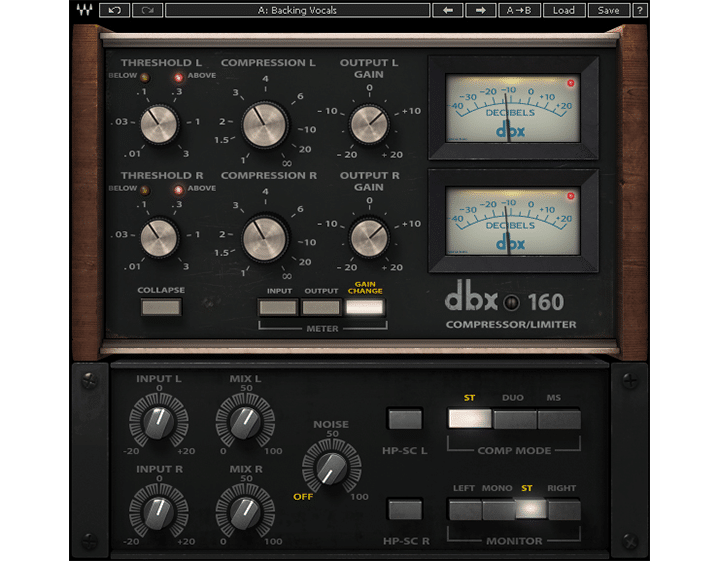720x561 pixels.
Task: Click the Threshold R knob
Action: click(x=159, y=238)
